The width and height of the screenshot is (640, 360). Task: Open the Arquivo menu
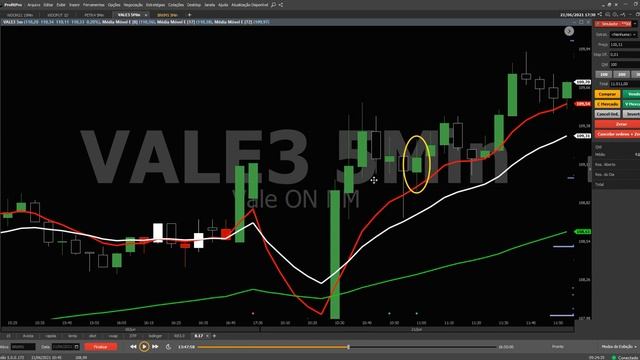pos(33,5)
